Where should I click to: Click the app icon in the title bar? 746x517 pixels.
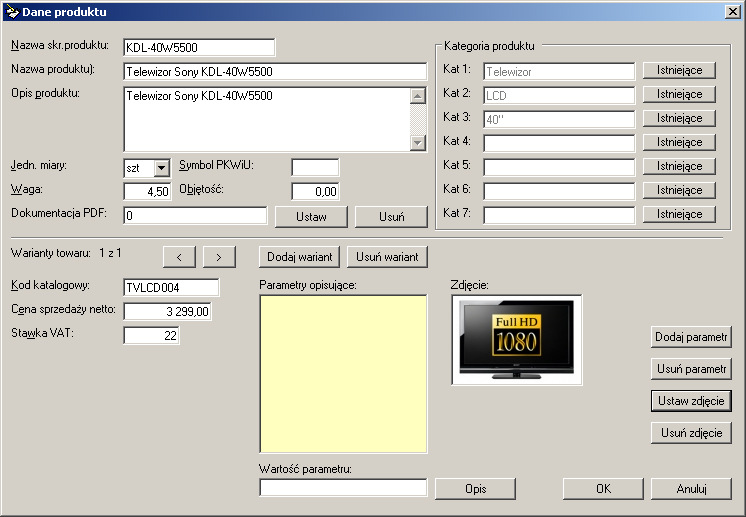click(12, 12)
